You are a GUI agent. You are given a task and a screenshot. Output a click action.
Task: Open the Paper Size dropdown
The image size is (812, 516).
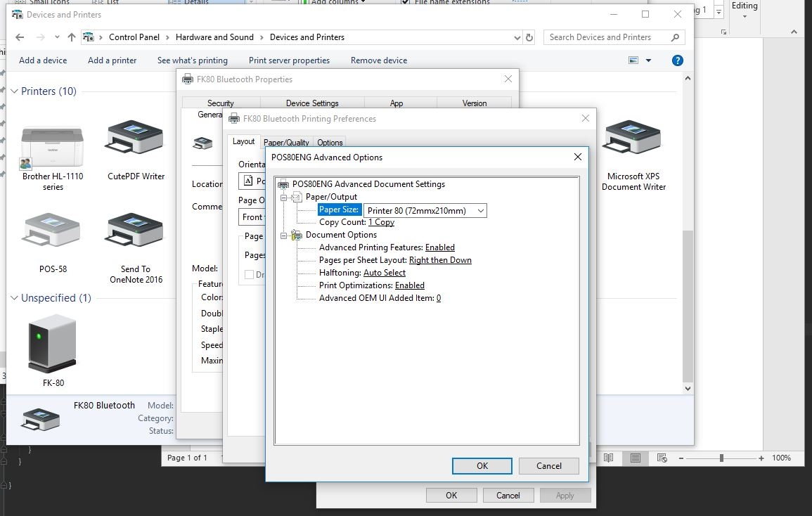pyautogui.click(x=481, y=210)
